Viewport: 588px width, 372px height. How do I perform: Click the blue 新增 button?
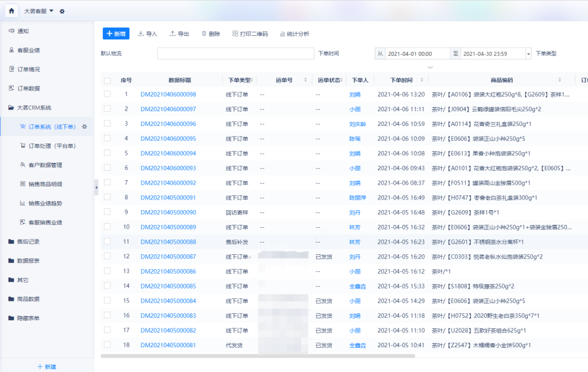pos(116,34)
